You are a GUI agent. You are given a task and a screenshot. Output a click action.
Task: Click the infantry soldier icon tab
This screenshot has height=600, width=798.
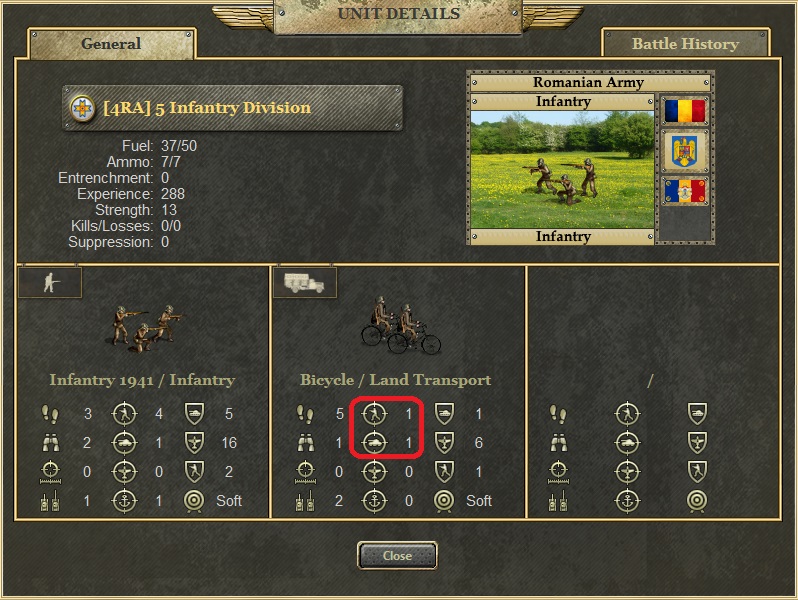50,282
